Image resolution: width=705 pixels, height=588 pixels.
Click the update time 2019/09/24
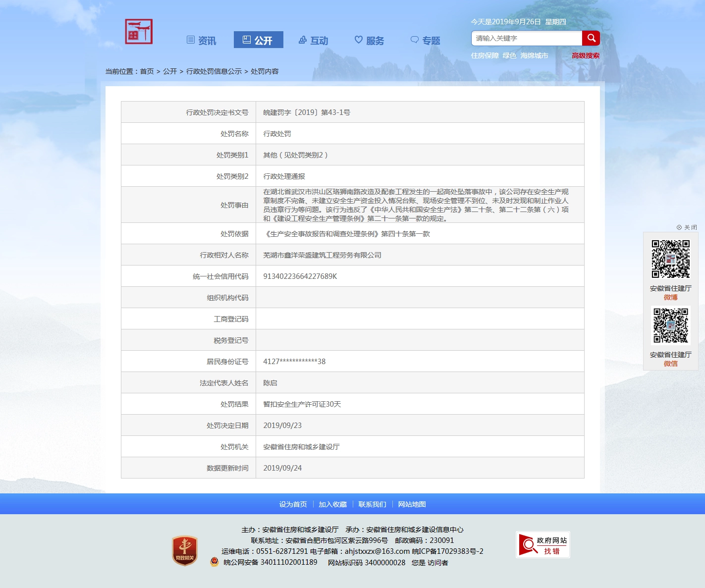pos(282,468)
